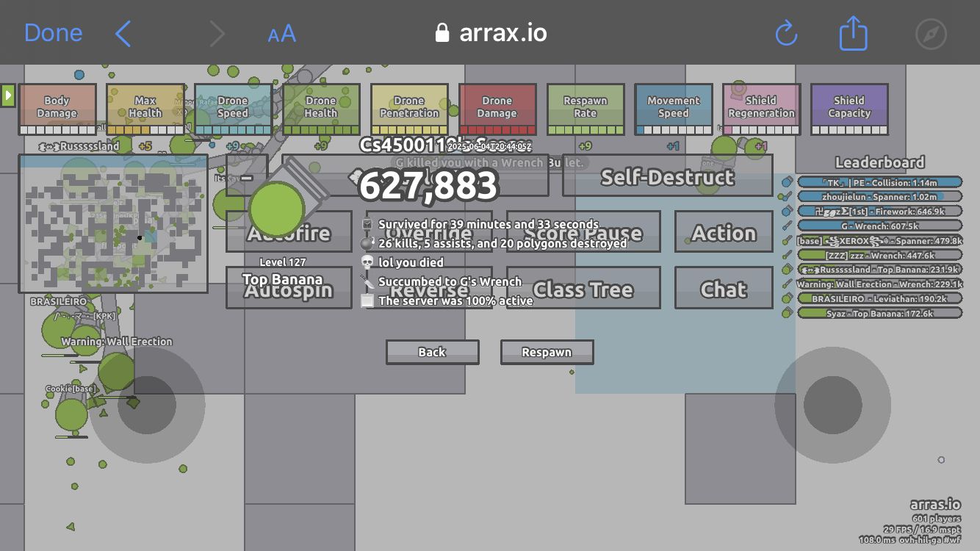The image size is (980, 551).
Task: Toggle the Override control
Action: click(x=429, y=232)
